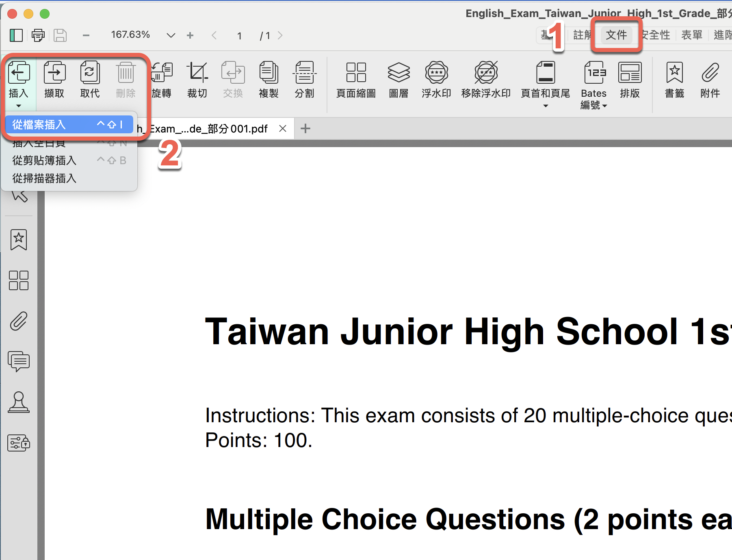Open the thumbnails grid panel in the sidebar
Screen dimensions: 732x560
[19, 280]
